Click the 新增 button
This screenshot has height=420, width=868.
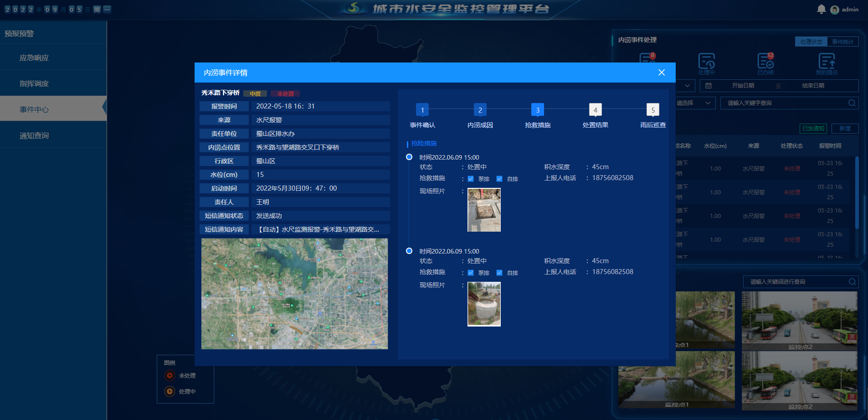[845, 129]
